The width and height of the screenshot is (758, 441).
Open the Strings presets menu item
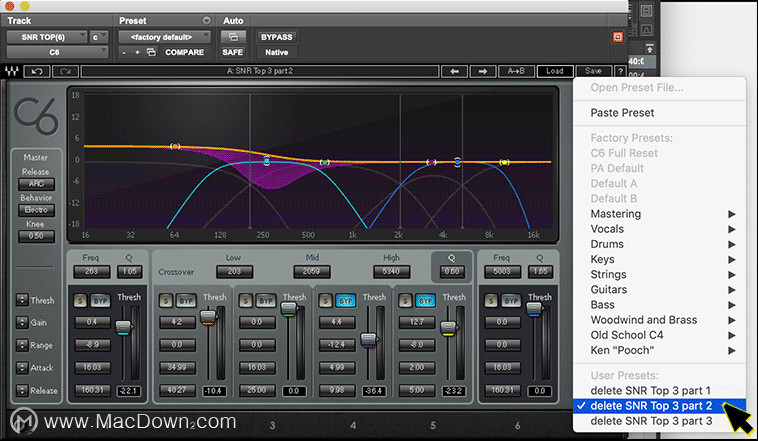tap(659, 274)
